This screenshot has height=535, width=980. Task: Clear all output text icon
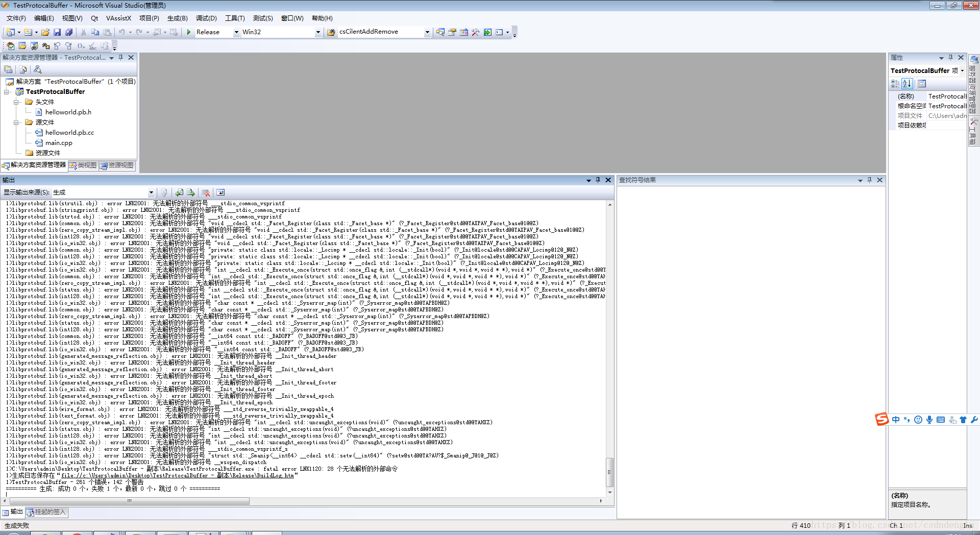coord(206,192)
